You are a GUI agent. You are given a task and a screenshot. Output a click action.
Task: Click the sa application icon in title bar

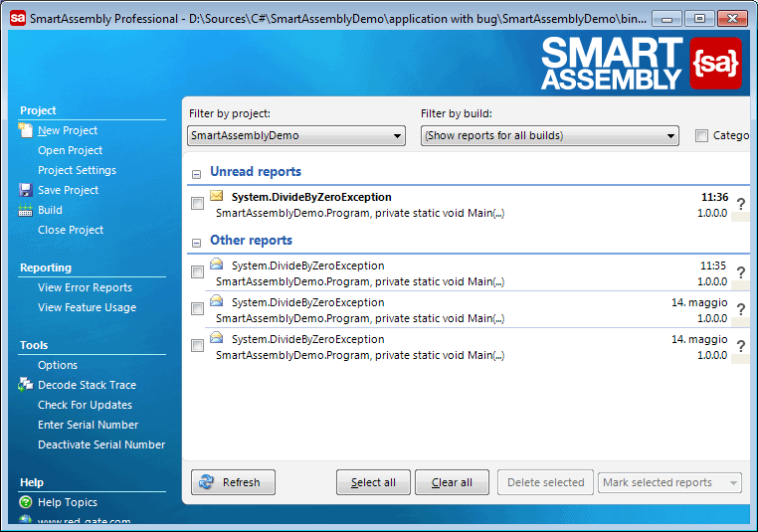(x=17, y=18)
